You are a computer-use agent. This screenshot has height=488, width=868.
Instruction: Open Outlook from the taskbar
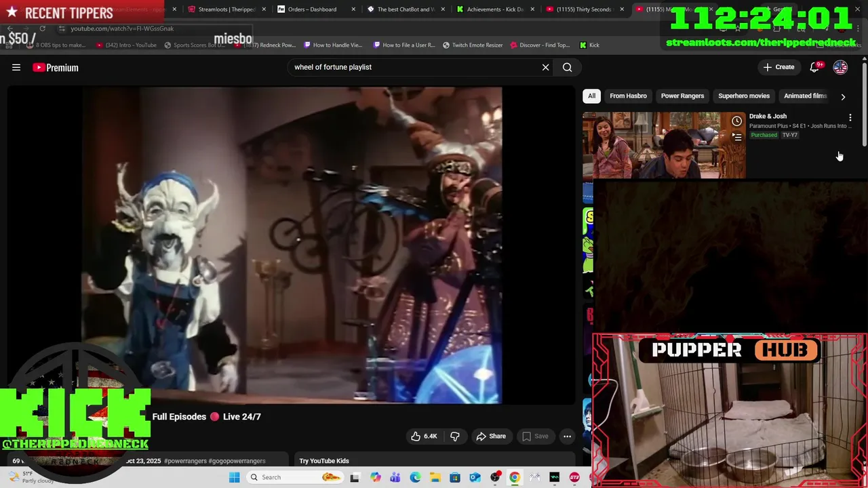click(x=475, y=477)
